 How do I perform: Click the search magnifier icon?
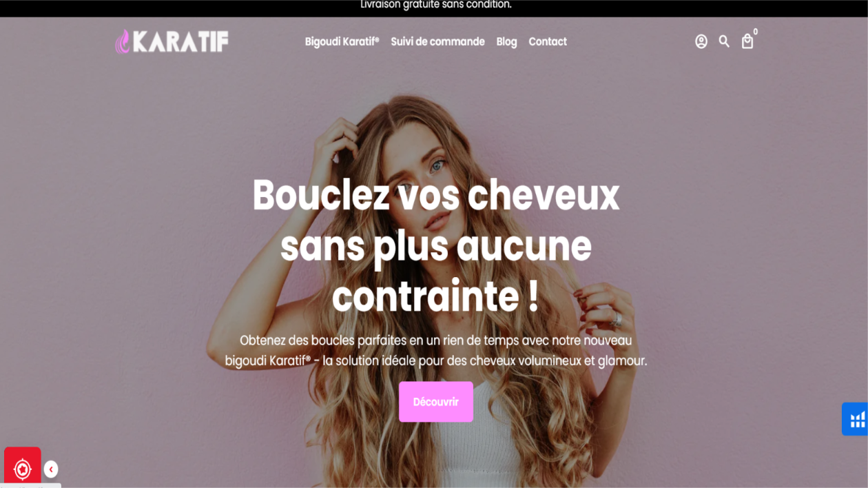coord(724,41)
